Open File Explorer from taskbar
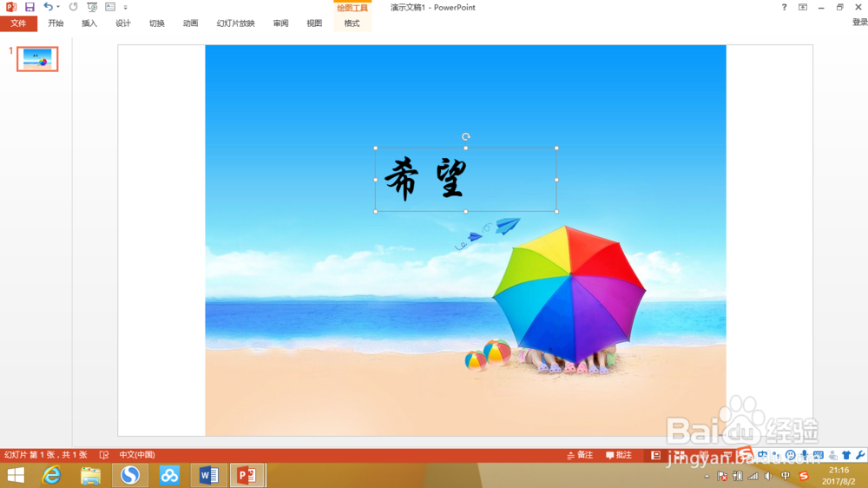 (90, 475)
